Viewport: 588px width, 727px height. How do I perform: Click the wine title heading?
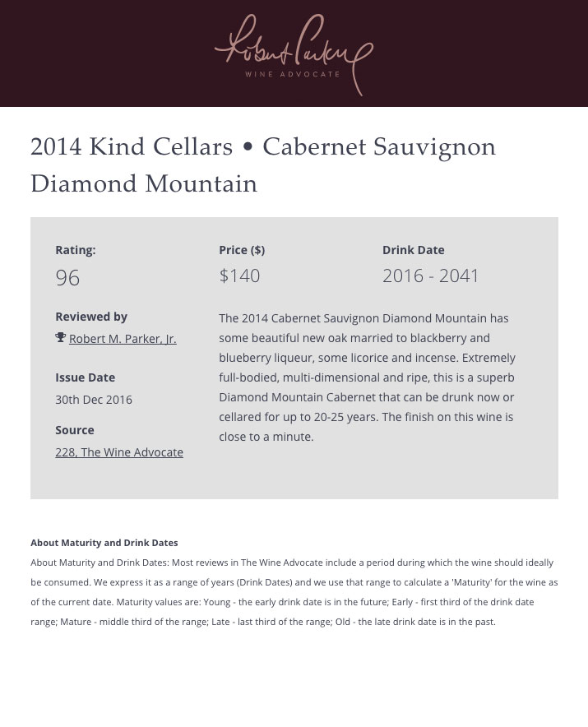pyautogui.click(x=263, y=164)
